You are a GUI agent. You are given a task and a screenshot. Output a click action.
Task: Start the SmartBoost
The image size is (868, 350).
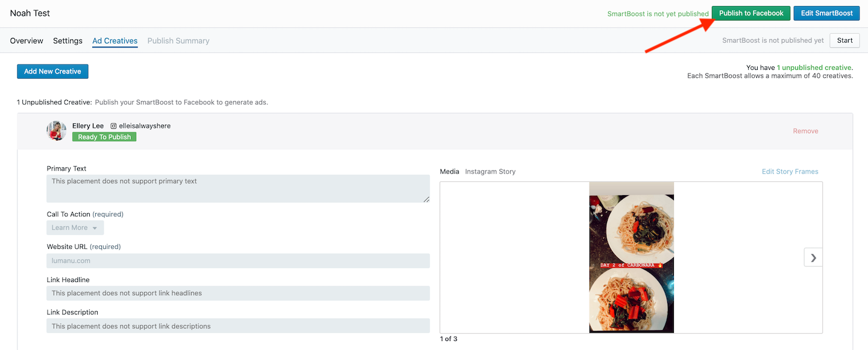point(844,40)
